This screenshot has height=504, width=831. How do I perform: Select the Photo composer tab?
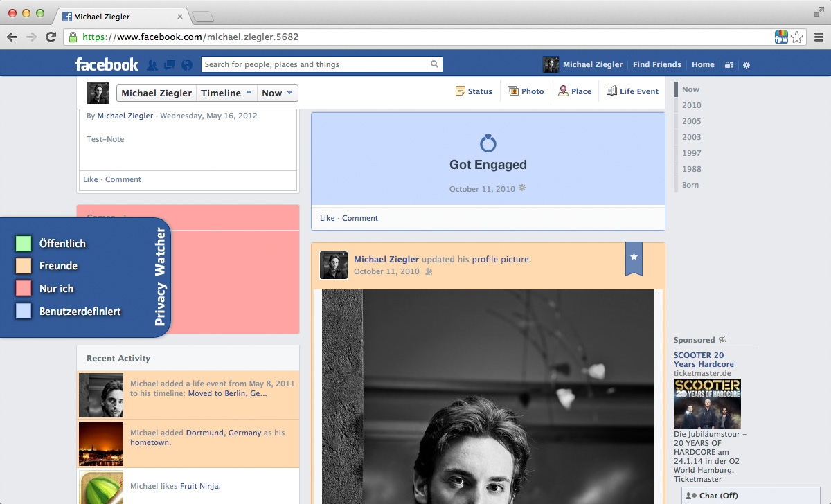click(x=526, y=91)
